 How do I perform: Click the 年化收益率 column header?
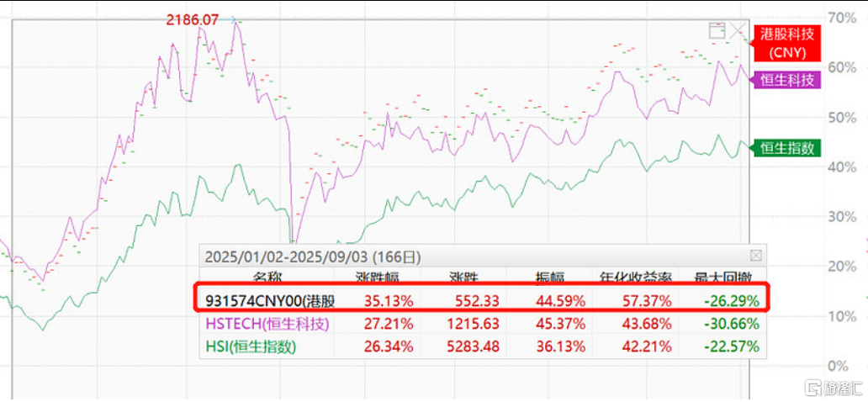point(636,277)
